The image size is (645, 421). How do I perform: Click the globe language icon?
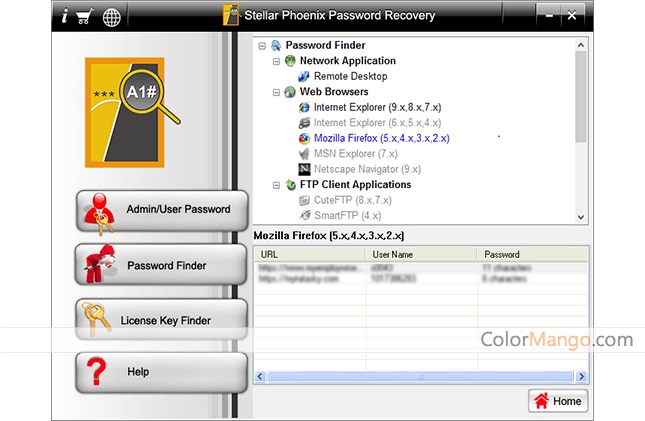[112, 16]
